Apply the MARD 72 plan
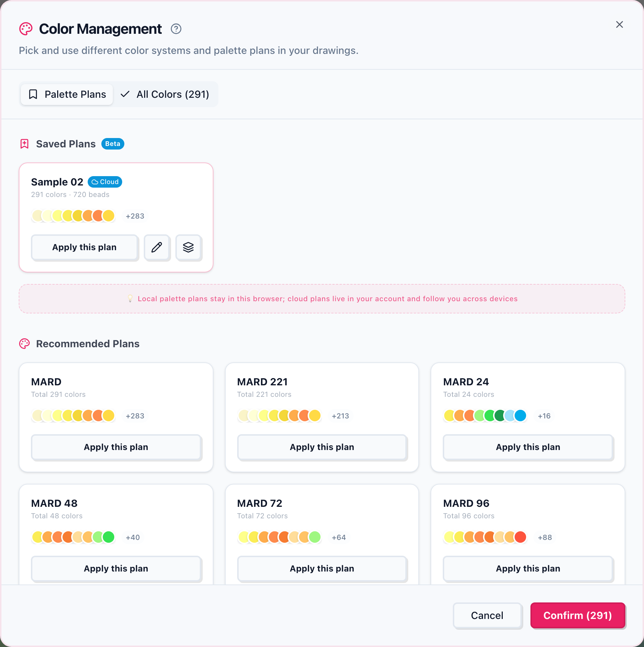Screen dimensions: 644x647 322,569
